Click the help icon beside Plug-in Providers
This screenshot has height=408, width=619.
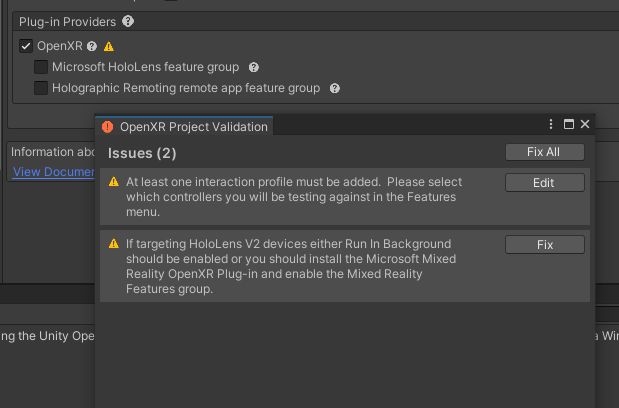(x=128, y=21)
